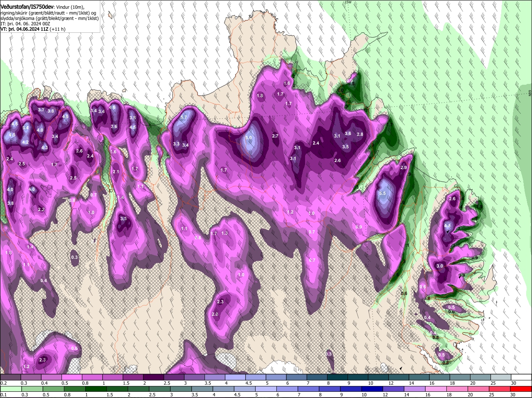Click the VT þri. 04.06.2024 11Z valid time

click(x=25, y=29)
